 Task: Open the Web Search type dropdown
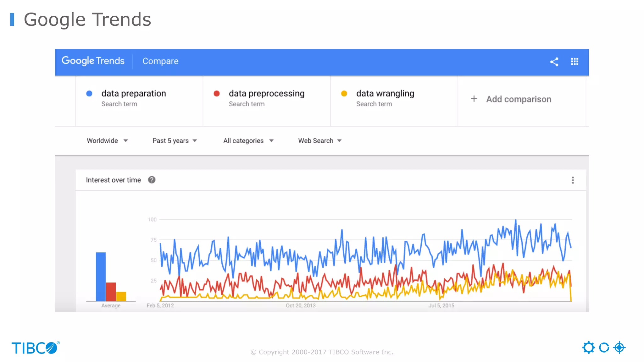(x=320, y=141)
